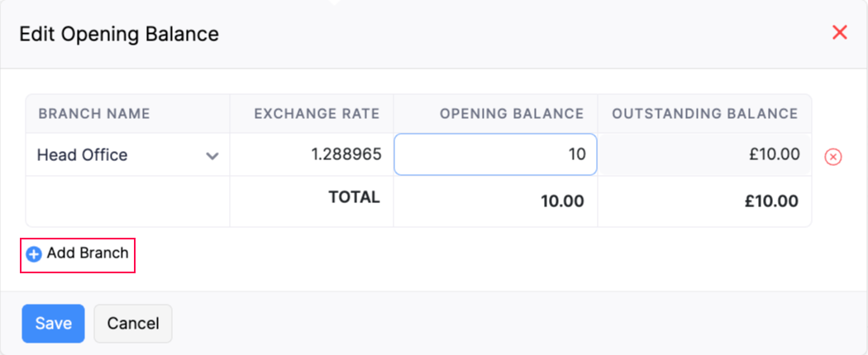Viewport: 868px width, 355px height.
Task: Save the opening balance changes
Action: (53, 324)
